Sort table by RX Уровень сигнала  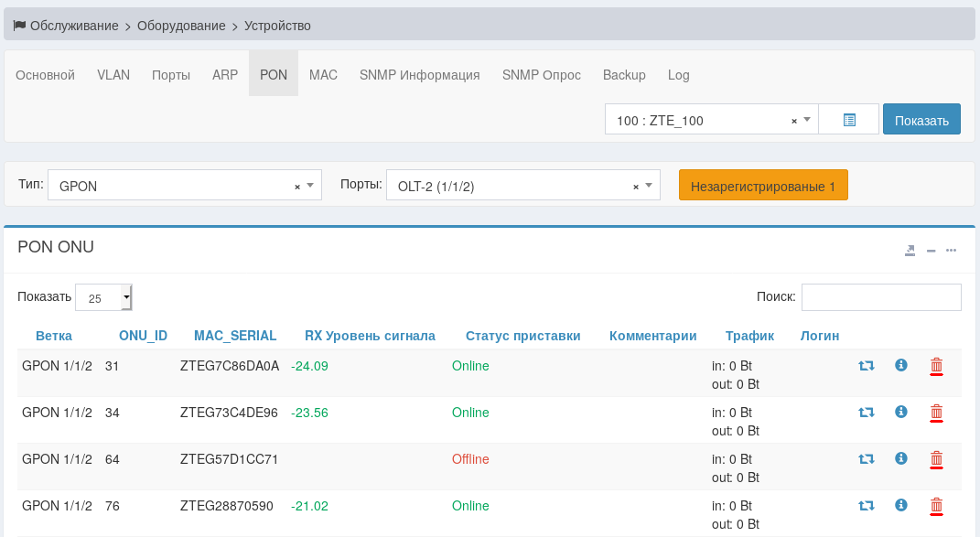pos(370,336)
